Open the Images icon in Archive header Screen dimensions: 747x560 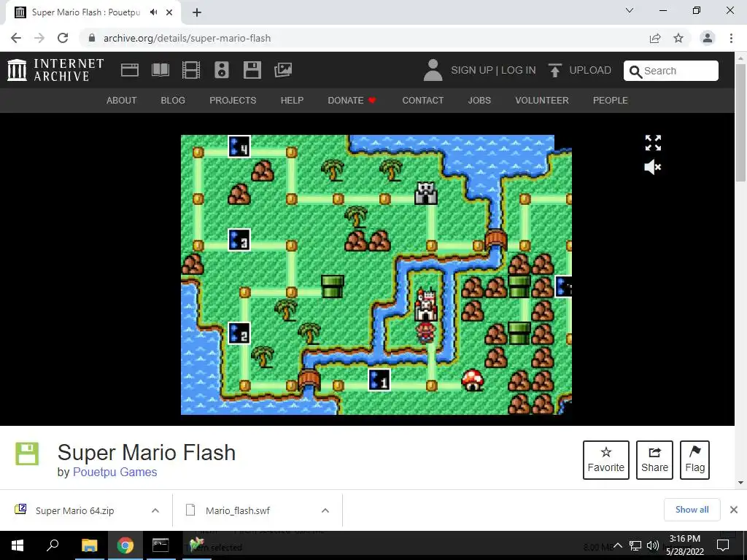[x=283, y=71]
